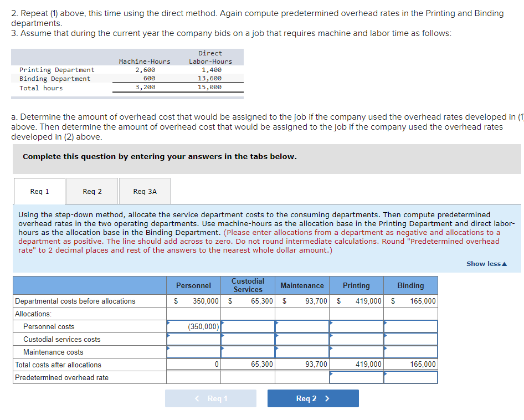Select Maintenance costs cell under Maintenance column

(302, 352)
